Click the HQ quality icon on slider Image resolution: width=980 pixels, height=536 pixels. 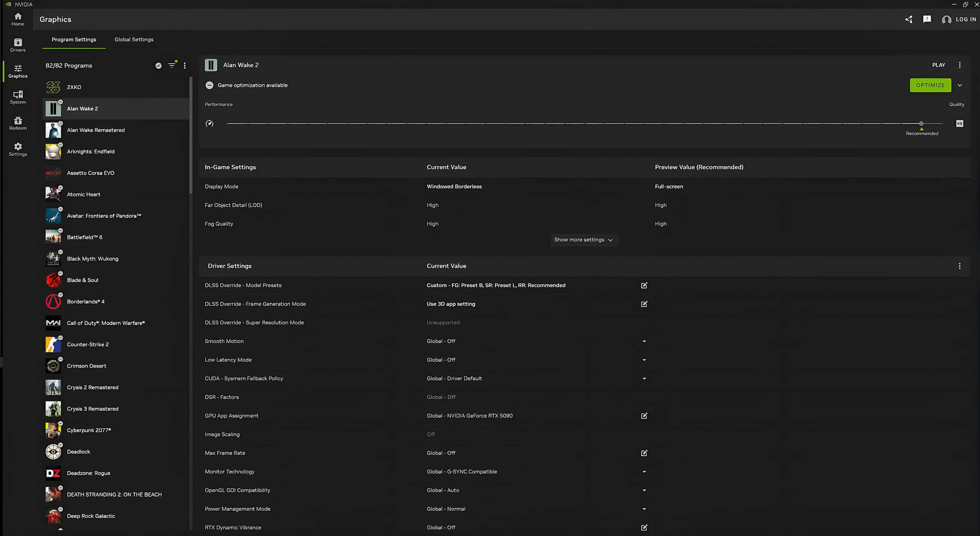pyautogui.click(x=959, y=123)
